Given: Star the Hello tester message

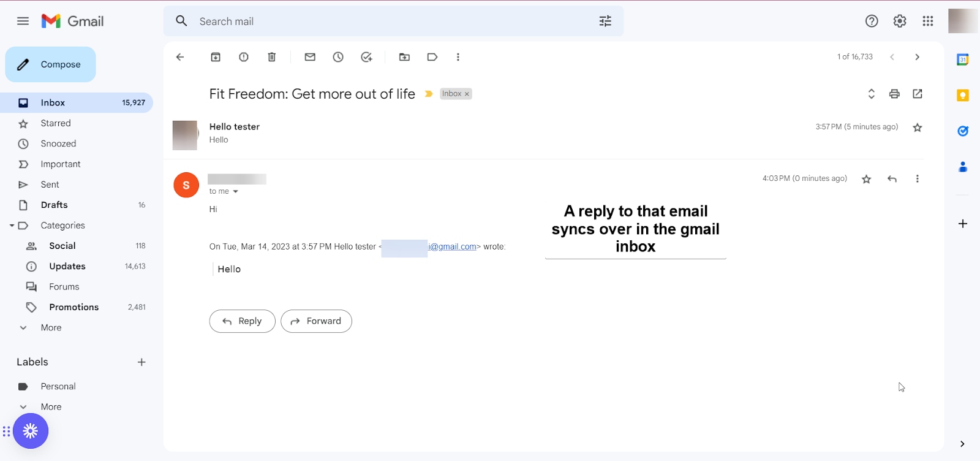Looking at the screenshot, I should 918,128.
